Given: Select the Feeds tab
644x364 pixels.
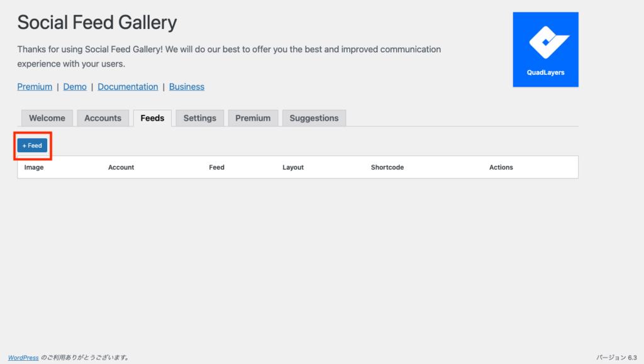Looking at the screenshot, I should click(152, 118).
